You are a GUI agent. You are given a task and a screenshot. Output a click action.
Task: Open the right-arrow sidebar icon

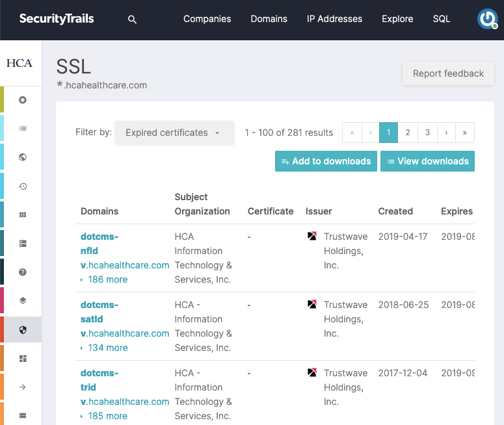[23, 387]
